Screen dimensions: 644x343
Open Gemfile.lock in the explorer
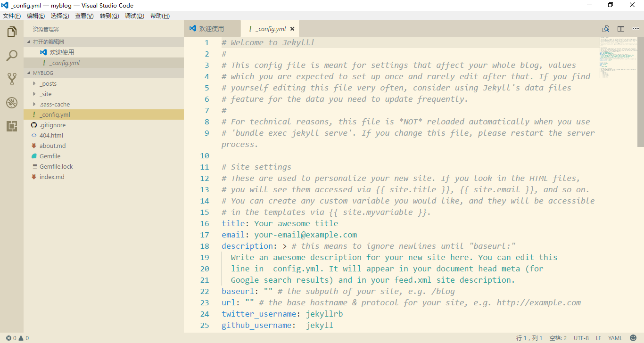click(104, 166)
